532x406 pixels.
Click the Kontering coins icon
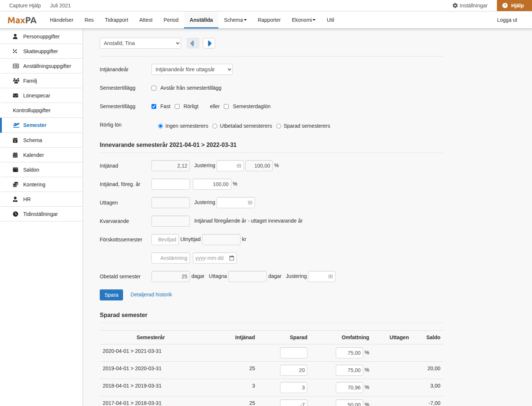(16, 185)
